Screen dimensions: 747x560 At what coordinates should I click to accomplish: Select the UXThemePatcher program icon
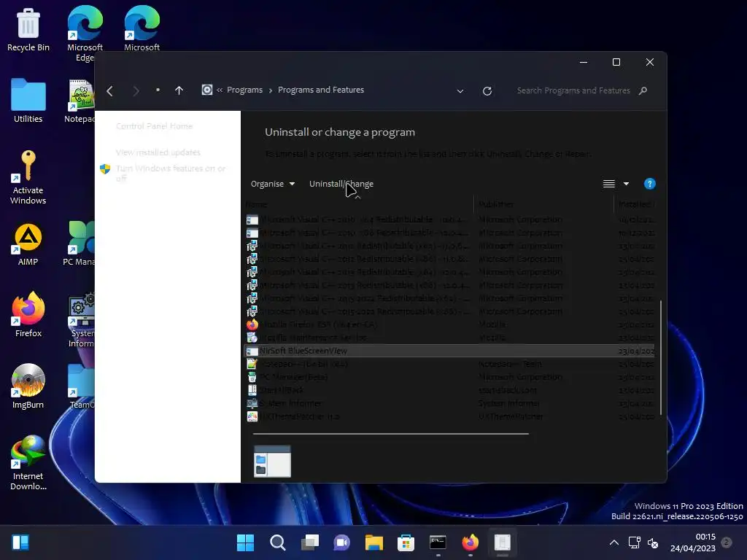tap(252, 416)
